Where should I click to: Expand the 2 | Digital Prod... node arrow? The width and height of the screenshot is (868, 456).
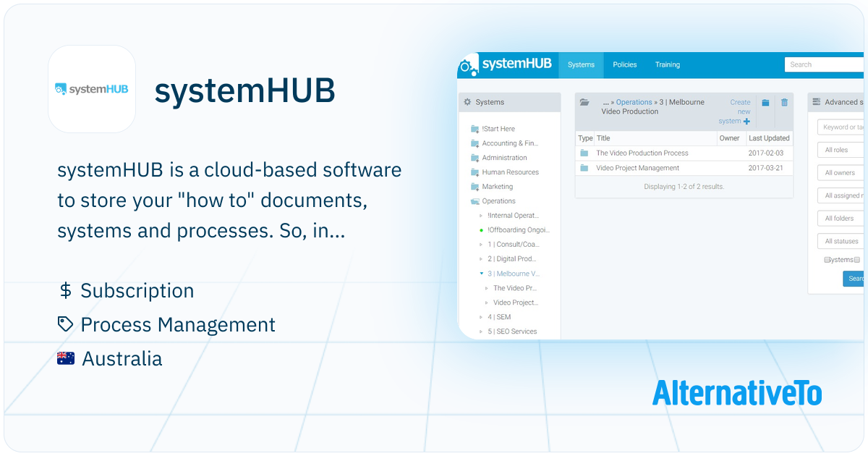pyautogui.click(x=482, y=259)
